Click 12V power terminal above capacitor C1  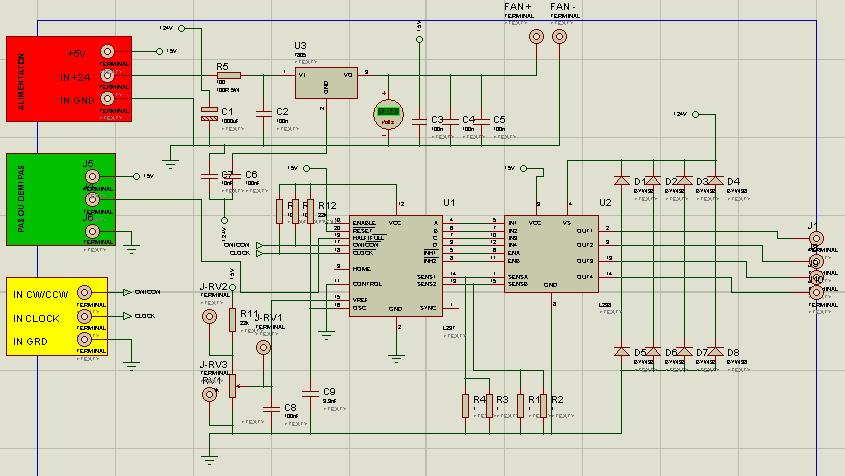(x=182, y=29)
